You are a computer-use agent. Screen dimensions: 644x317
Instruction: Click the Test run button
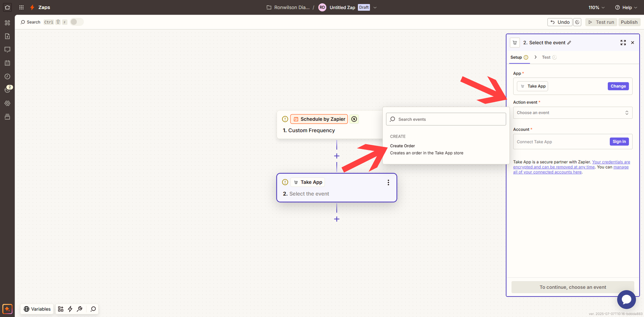[x=601, y=22]
